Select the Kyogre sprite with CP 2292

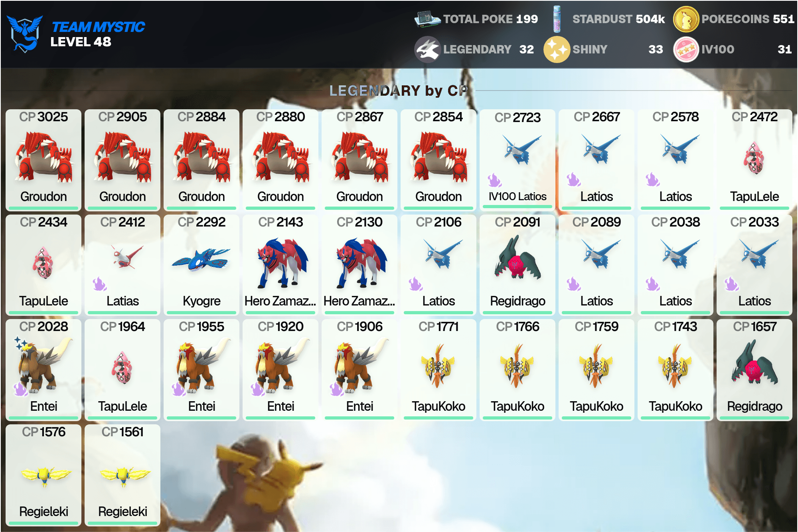201,259
